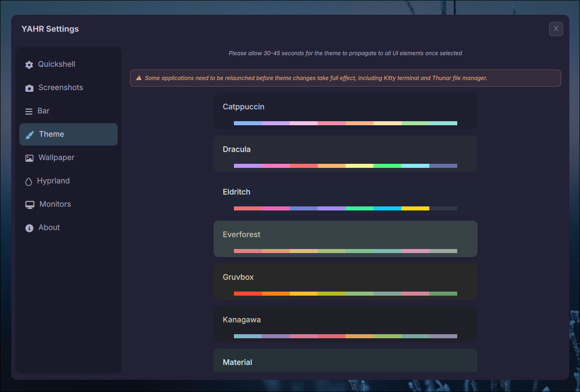Choose the Kanagawa theme card

pos(345,324)
